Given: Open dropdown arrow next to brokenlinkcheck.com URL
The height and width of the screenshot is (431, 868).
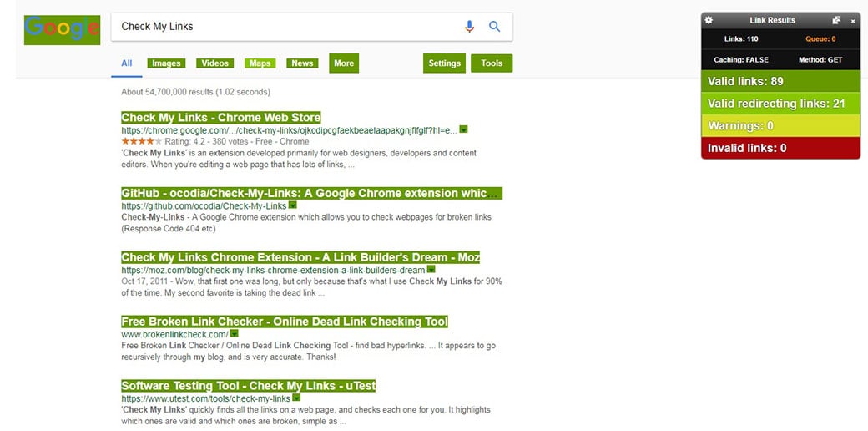Looking at the screenshot, I should pyautogui.click(x=235, y=334).
